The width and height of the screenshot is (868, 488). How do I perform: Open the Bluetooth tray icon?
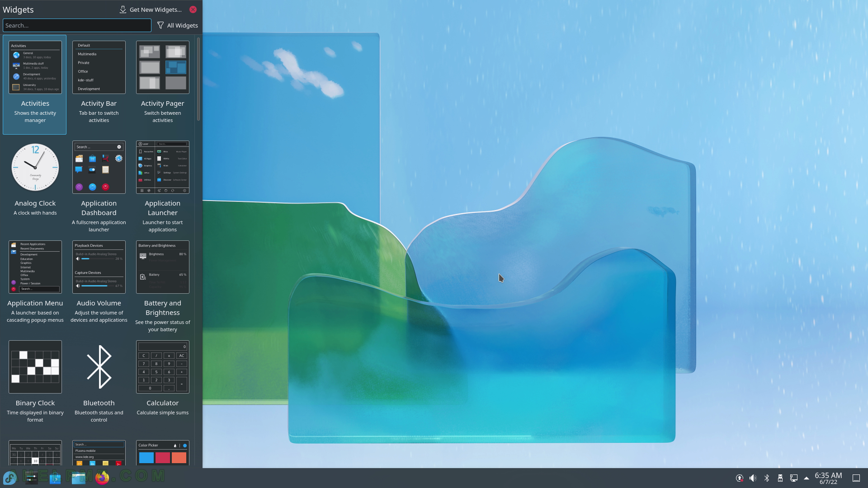(766, 478)
